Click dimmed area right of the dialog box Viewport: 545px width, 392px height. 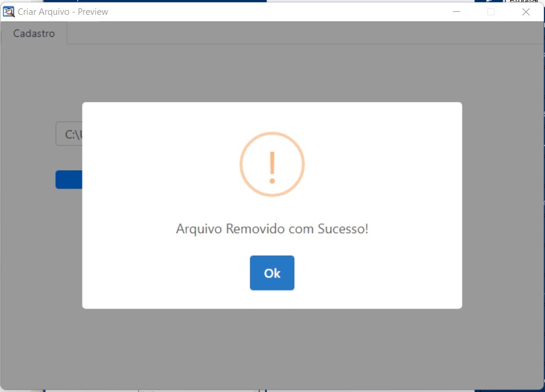502,208
